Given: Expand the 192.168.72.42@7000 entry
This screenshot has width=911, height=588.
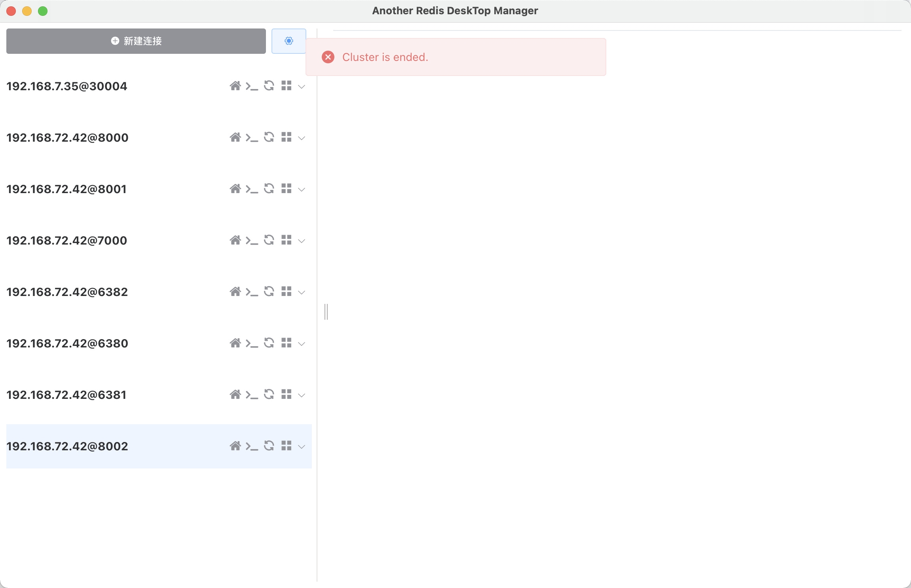Looking at the screenshot, I should pyautogui.click(x=302, y=241).
